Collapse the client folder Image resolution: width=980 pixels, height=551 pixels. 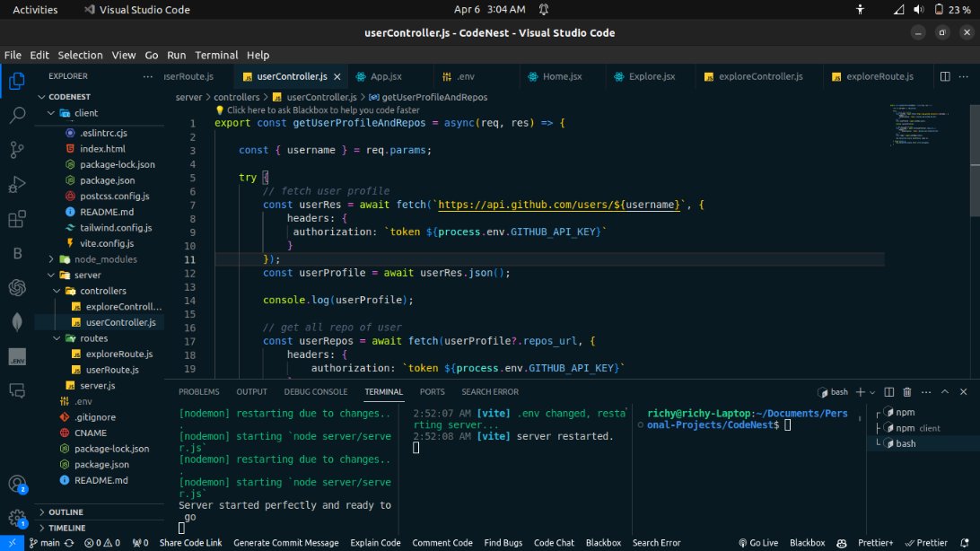coord(51,113)
